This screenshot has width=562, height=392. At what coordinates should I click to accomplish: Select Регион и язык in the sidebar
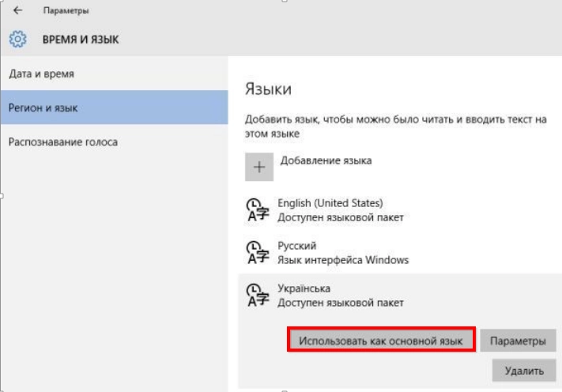43,107
